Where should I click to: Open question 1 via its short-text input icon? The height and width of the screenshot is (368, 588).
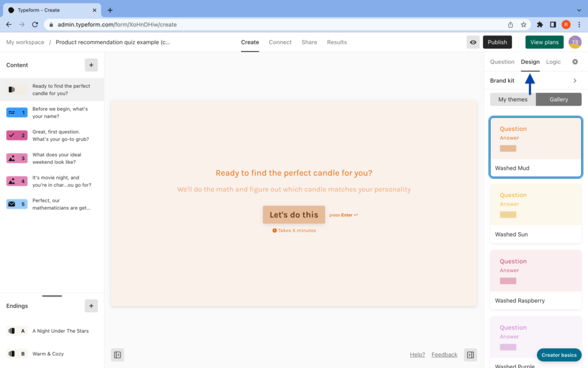tap(17, 112)
